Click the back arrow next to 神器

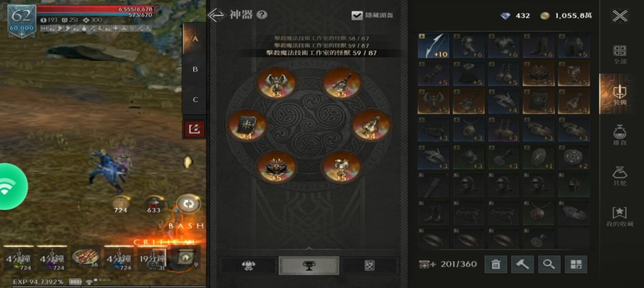(216, 15)
